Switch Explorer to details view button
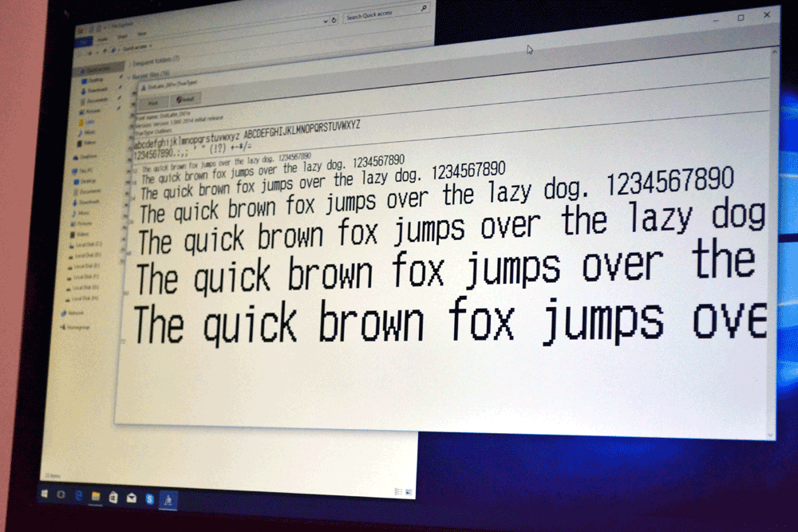This screenshot has width=798, height=532. 398,491
